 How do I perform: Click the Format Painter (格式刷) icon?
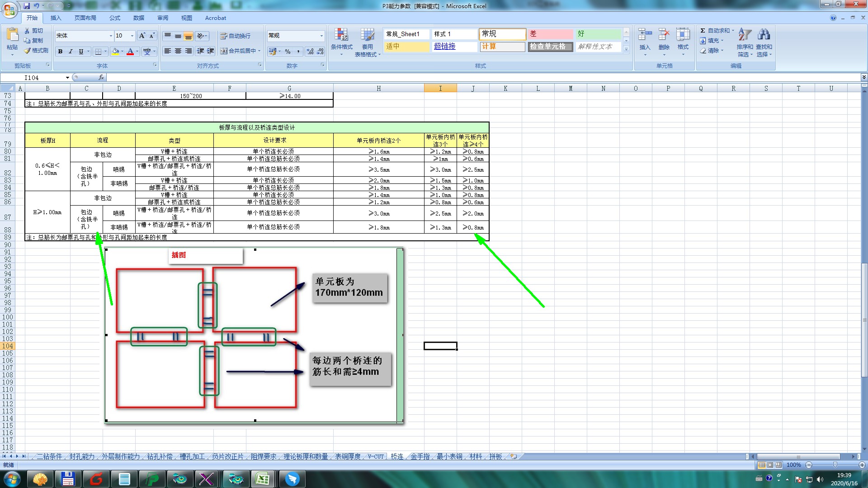(x=28, y=51)
